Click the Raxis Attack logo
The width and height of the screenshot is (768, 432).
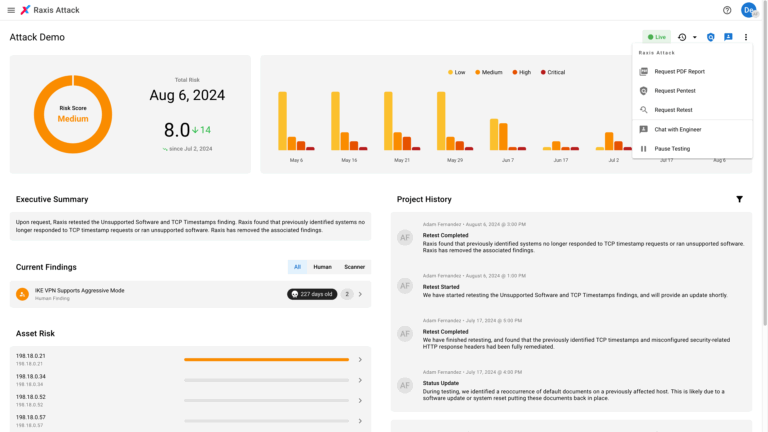25,10
